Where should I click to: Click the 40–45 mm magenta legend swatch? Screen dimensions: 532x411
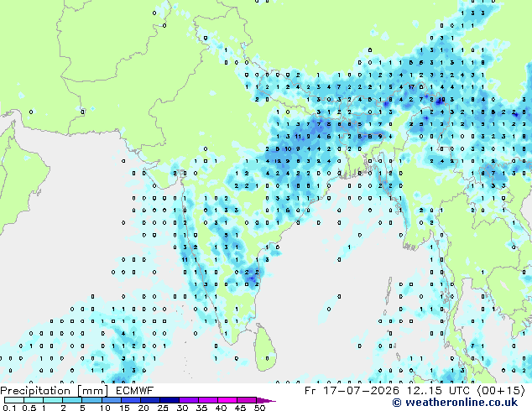(227, 400)
